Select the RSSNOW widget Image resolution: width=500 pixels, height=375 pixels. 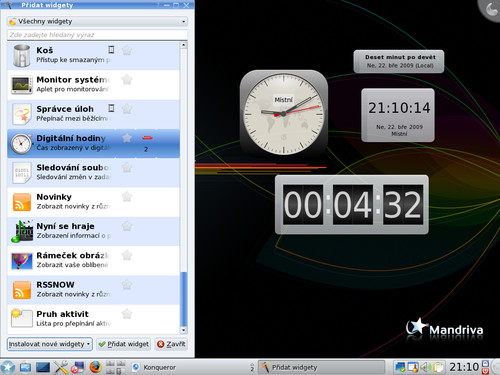[x=93, y=290]
